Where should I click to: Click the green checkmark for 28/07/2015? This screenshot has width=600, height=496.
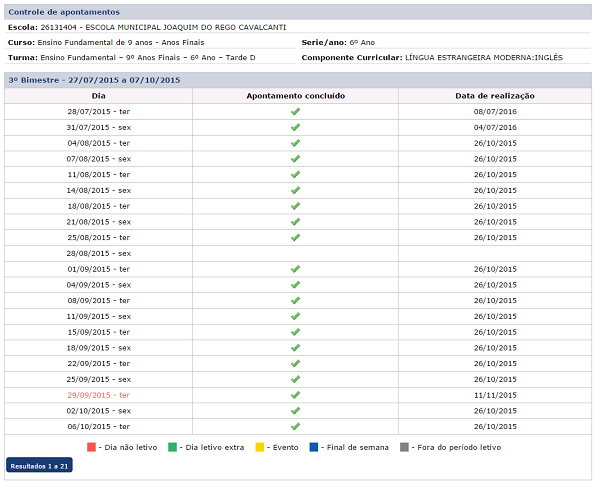pyautogui.click(x=295, y=112)
